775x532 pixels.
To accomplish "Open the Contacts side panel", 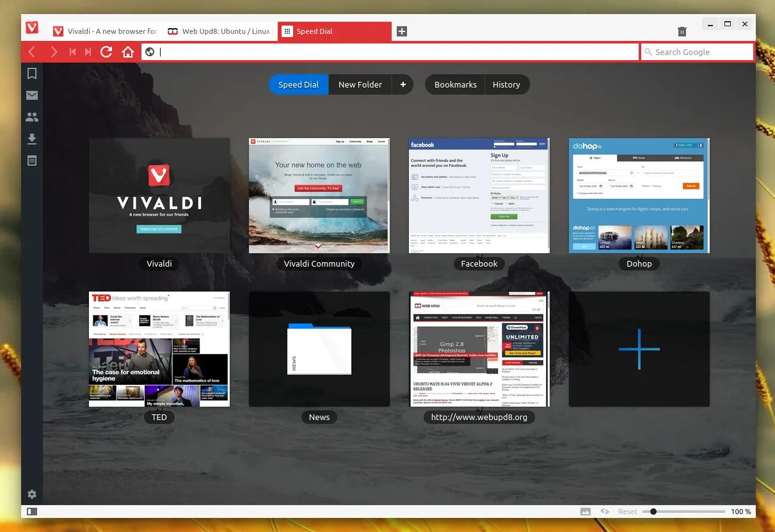I will tap(32, 117).
